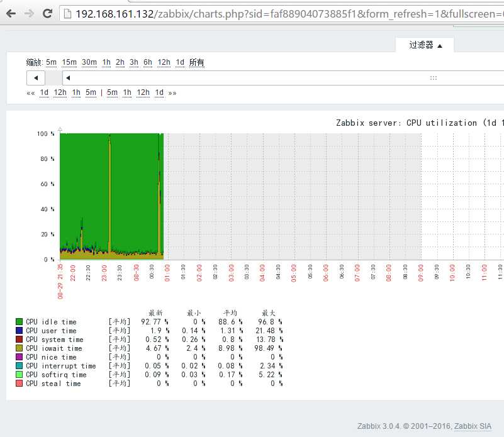
Task: Click the »» move-forward navigation marker
Action: coord(172,93)
